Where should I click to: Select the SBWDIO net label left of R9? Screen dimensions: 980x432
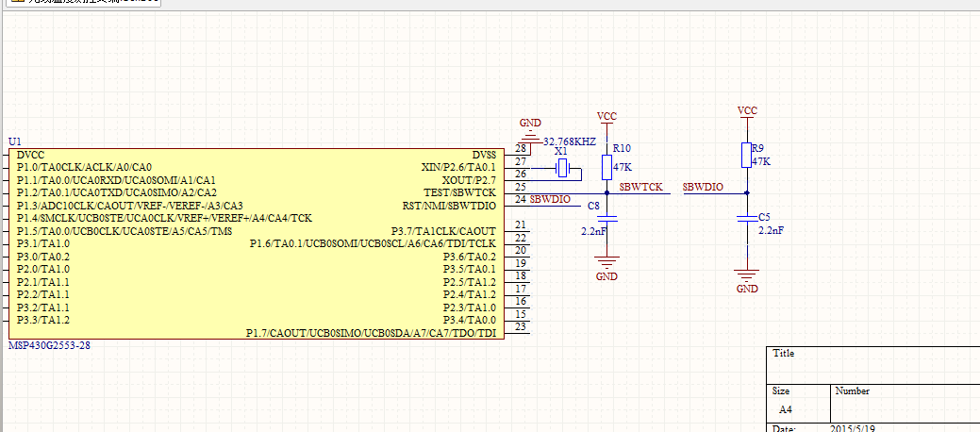click(x=703, y=188)
